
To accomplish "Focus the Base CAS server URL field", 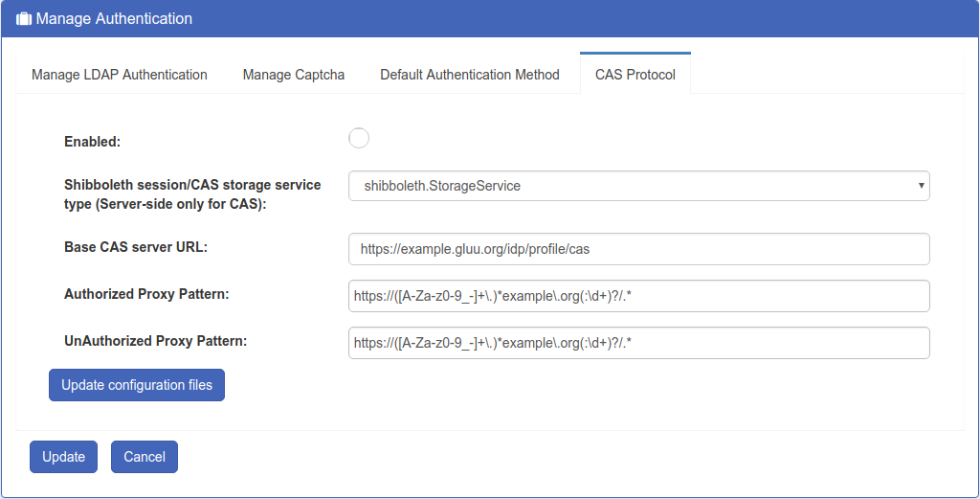I will pyautogui.click(x=638, y=249).
